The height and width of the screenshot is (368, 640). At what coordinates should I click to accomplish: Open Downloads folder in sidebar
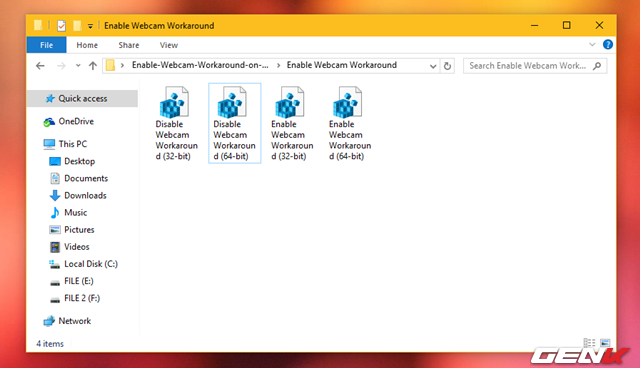78,195
